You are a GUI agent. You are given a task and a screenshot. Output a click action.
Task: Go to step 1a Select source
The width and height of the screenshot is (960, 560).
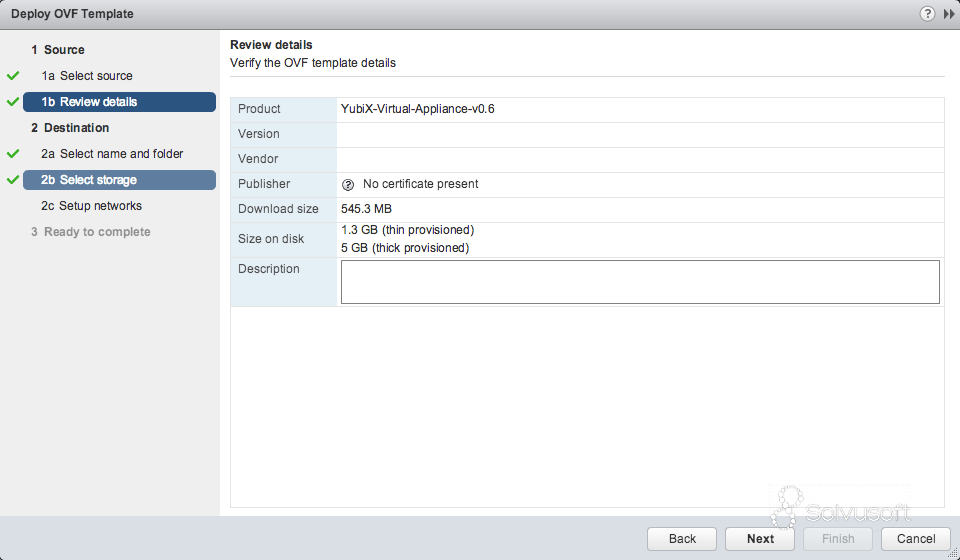click(87, 76)
